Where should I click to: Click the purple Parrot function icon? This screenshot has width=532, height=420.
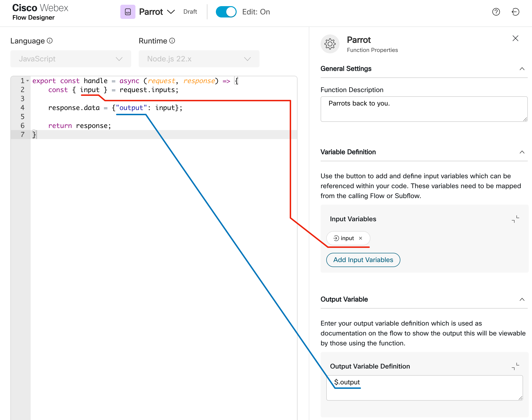pyautogui.click(x=128, y=12)
